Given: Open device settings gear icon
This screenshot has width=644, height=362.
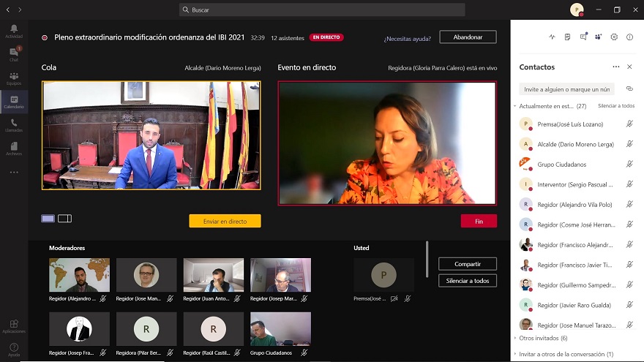Looking at the screenshot, I should [x=614, y=37].
